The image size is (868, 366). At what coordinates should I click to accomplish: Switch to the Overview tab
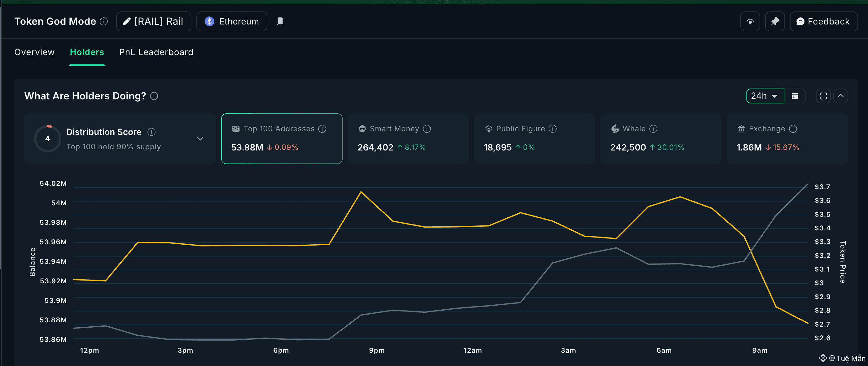pyautogui.click(x=34, y=52)
